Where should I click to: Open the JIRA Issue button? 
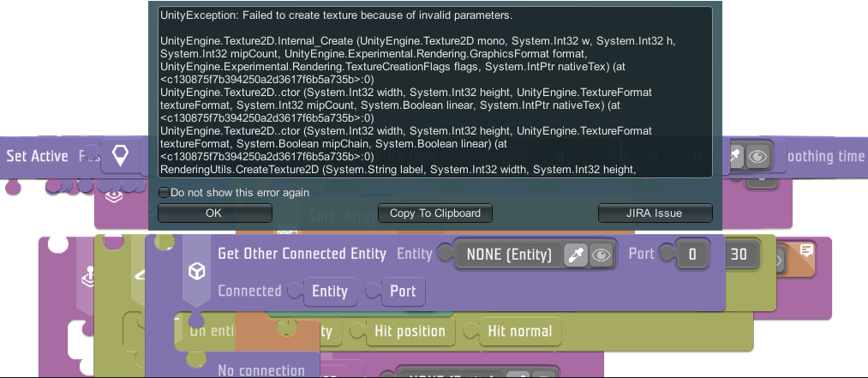[655, 213]
